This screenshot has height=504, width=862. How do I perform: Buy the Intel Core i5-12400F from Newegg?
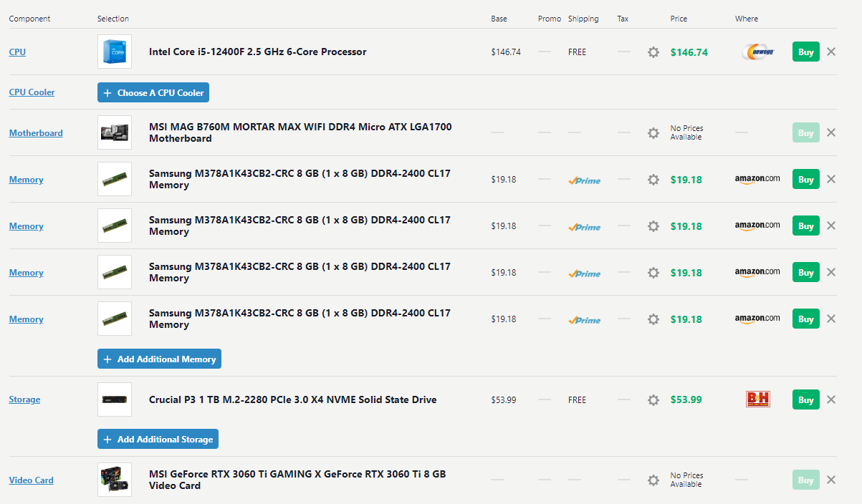(x=806, y=52)
